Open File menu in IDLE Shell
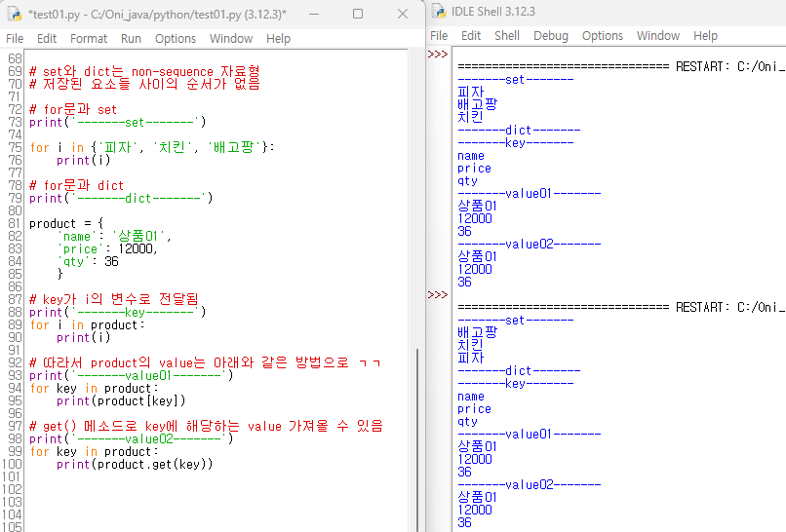The width and height of the screenshot is (786, 532). [x=439, y=36]
